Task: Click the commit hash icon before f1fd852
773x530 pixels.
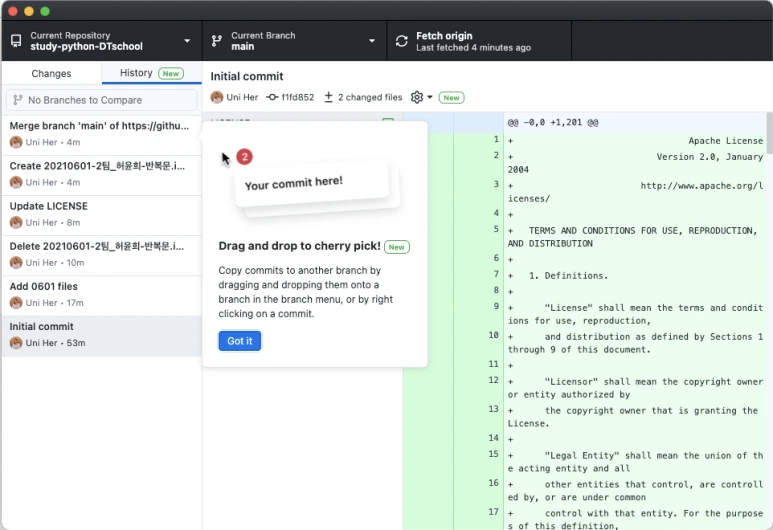Action: (x=272, y=97)
